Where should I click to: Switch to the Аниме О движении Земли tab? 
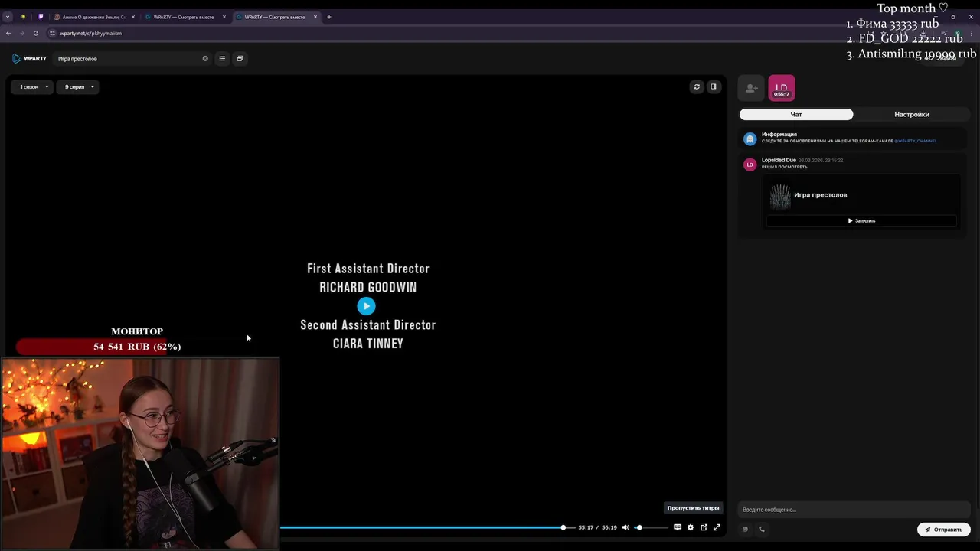point(93,17)
